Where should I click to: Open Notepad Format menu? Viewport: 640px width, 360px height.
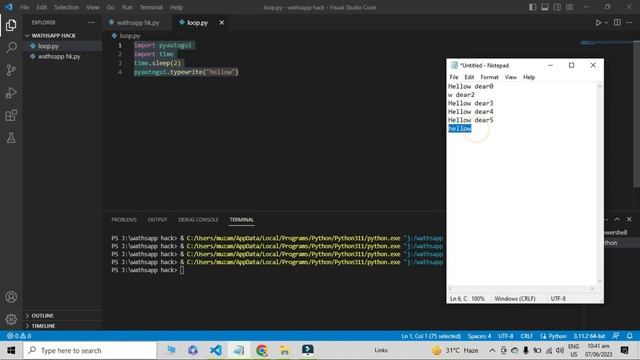point(489,77)
